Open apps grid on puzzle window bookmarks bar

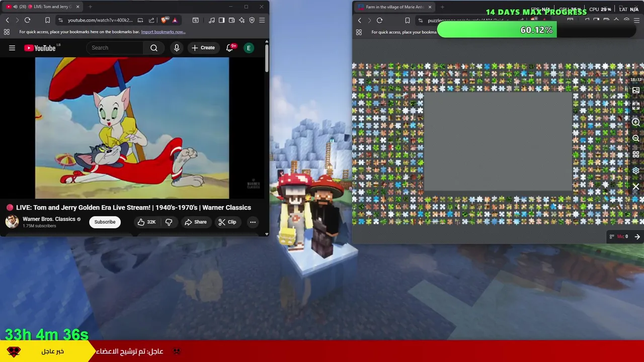(x=359, y=32)
